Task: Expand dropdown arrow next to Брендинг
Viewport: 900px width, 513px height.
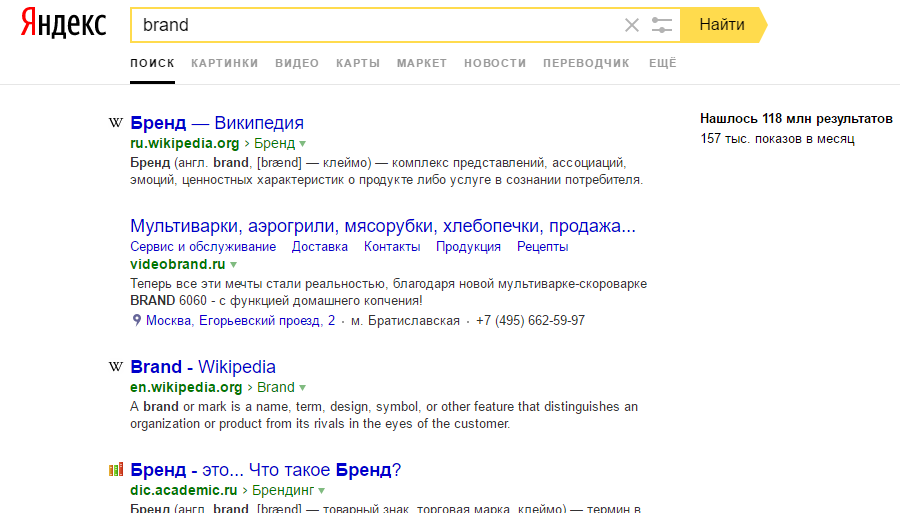Action: pyautogui.click(x=321, y=491)
